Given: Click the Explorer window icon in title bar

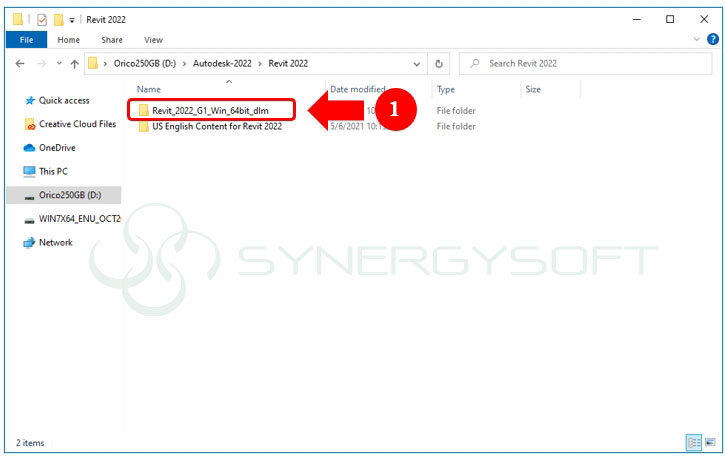Looking at the screenshot, I should click(x=18, y=19).
